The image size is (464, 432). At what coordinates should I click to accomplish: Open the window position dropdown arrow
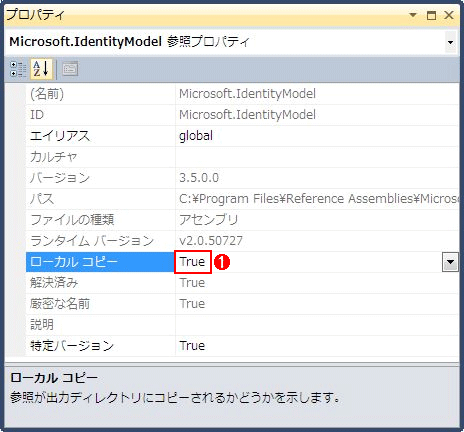[413, 15]
